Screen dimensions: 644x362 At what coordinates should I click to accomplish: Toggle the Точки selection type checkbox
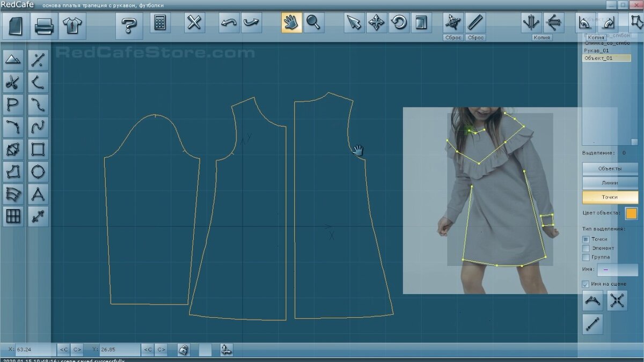(586, 239)
